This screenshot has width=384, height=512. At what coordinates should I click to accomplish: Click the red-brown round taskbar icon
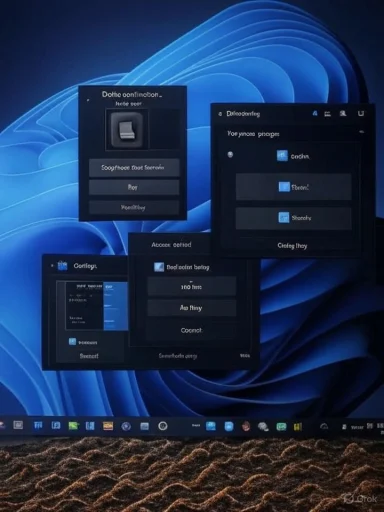[x=246, y=426]
